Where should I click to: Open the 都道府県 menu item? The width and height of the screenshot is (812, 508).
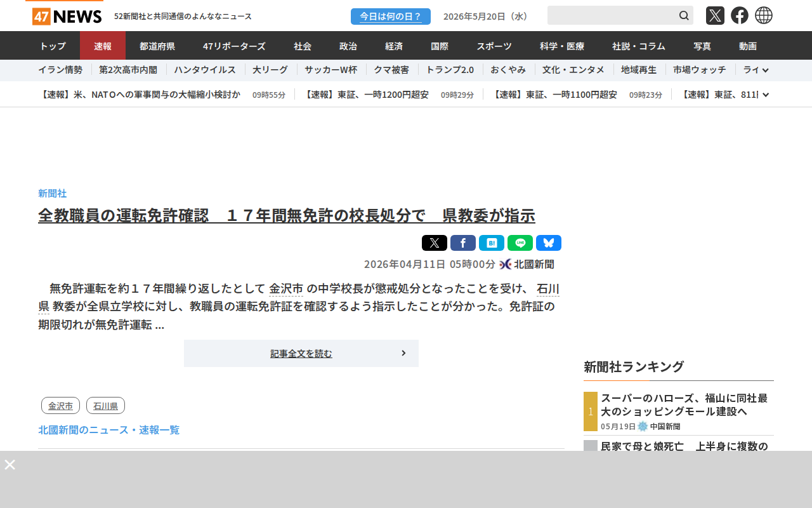click(x=157, y=46)
